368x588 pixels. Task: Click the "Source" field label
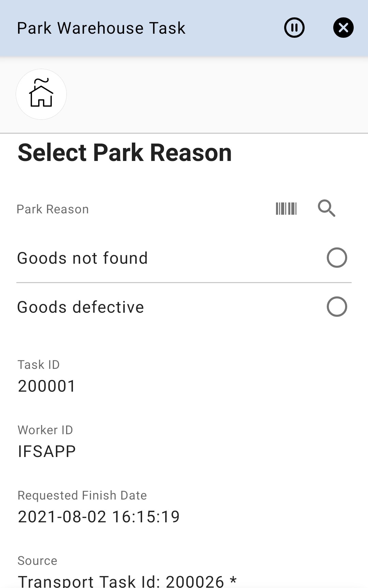[x=37, y=561]
